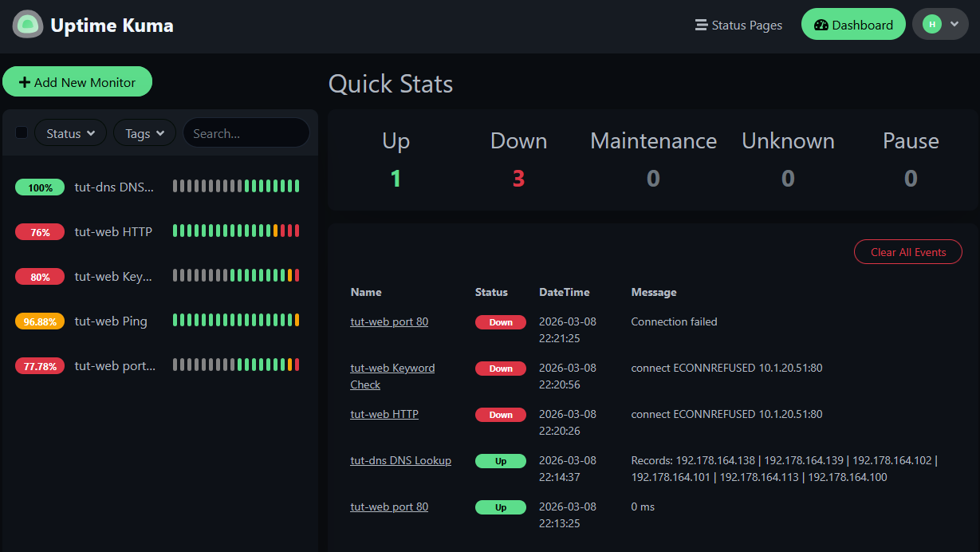Click the 76% badge beside tut-web HTTP
The height and width of the screenshot is (552, 980).
click(39, 231)
